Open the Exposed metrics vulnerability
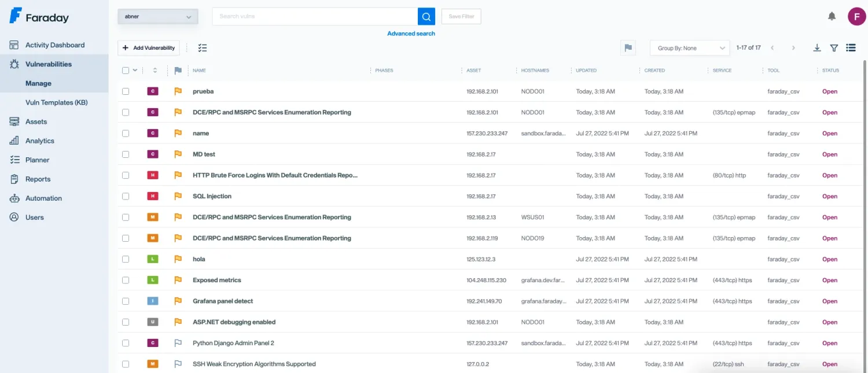The height and width of the screenshot is (373, 868). [217, 280]
